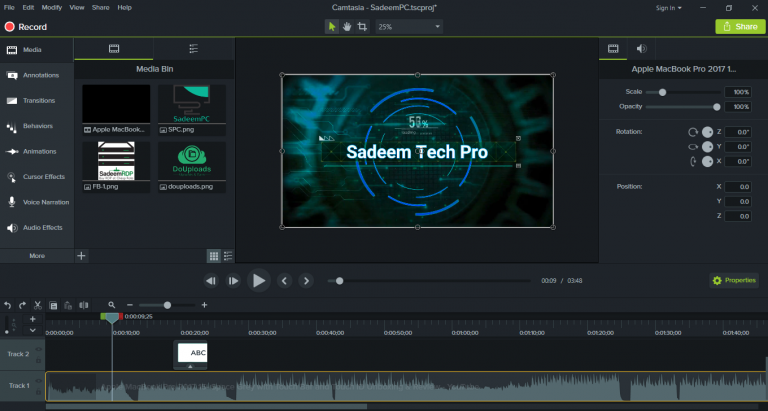Viewport: 768px width, 411px height.
Task: Open the Cursor Effects panel
Action: [x=37, y=177]
